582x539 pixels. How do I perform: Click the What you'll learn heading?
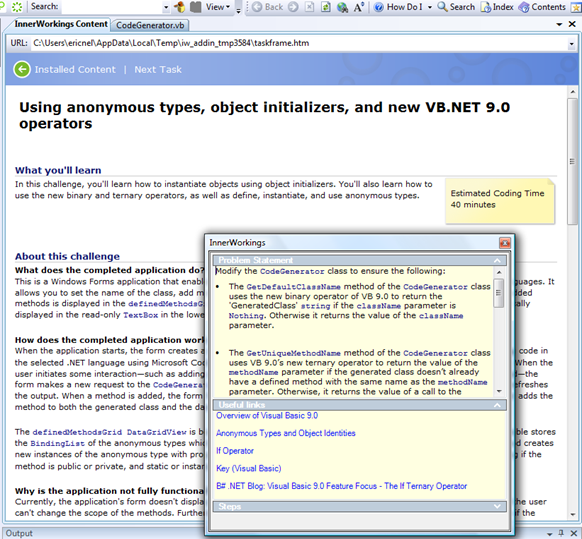58,170
